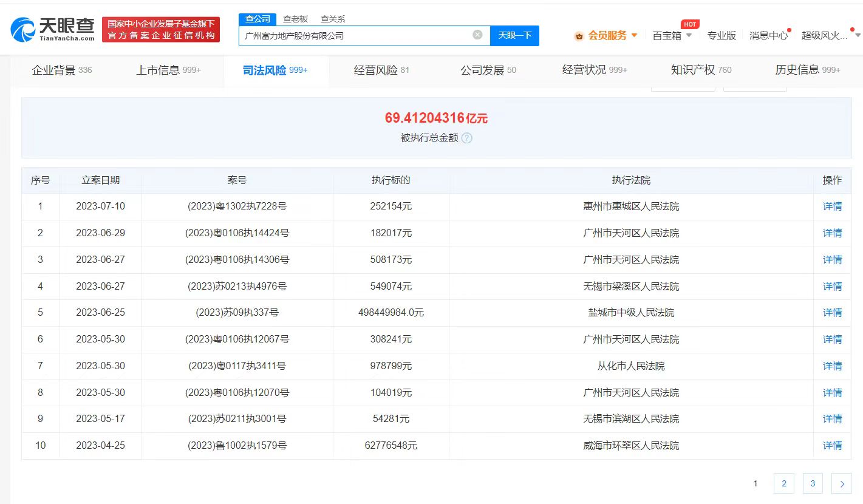Go to next page with arrow button
The height and width of the screenshot is (504, 863).
tap(842, 483)
